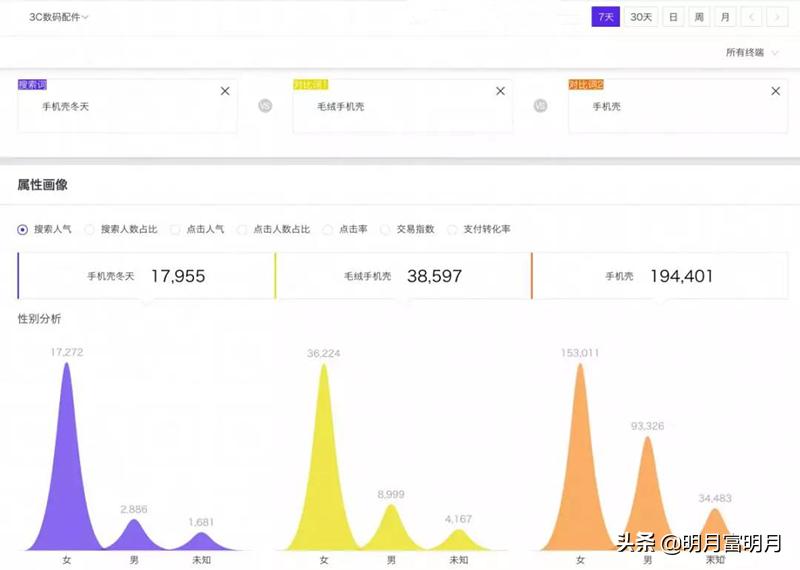Image resolution: width=800 pixels, height=570 pixels.
Task: Switch to the 周 (week) view
Action: 699,17
